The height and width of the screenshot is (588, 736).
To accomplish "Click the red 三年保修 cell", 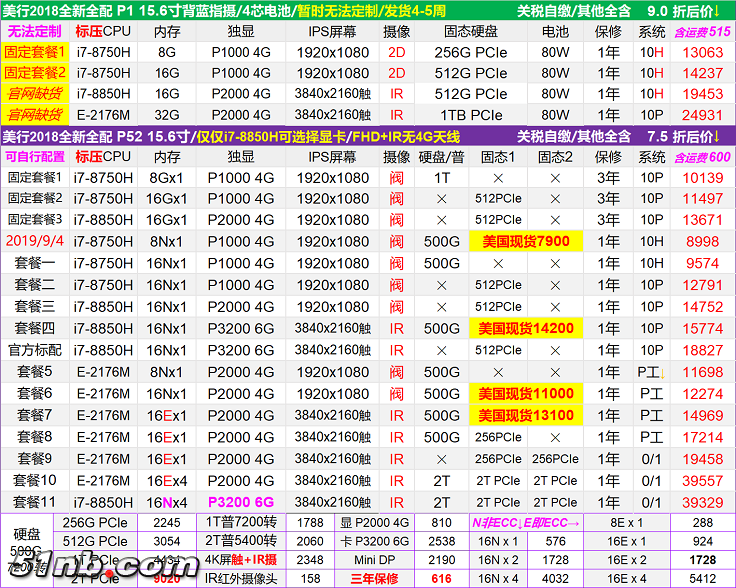I will coord(372,578).
